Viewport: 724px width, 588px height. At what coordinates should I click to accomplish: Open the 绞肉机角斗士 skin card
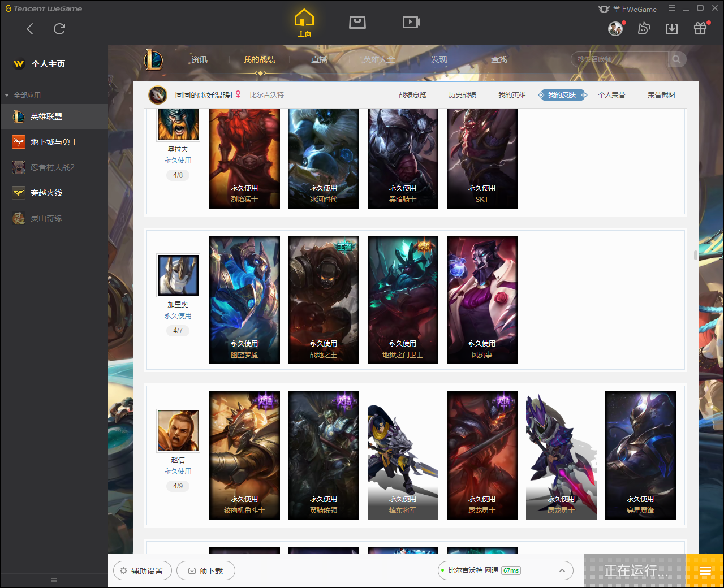click(244, 455)
